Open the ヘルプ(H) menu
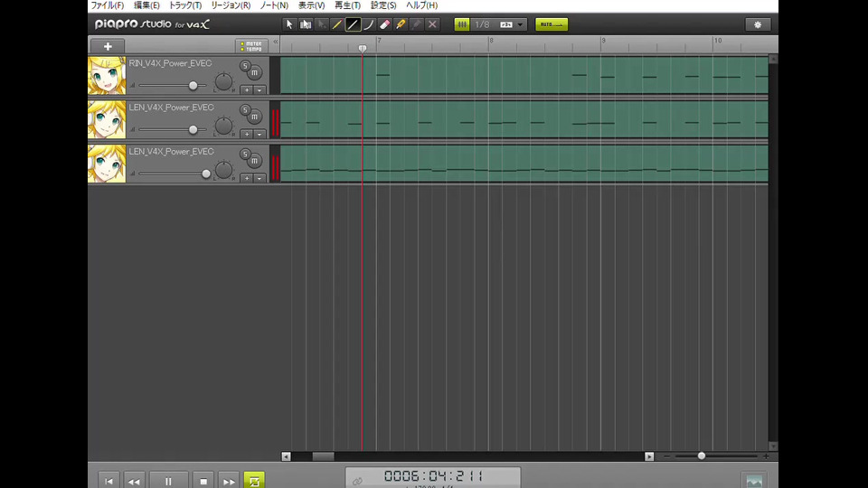Screen dimensions: 868x488 pos(422,5)
